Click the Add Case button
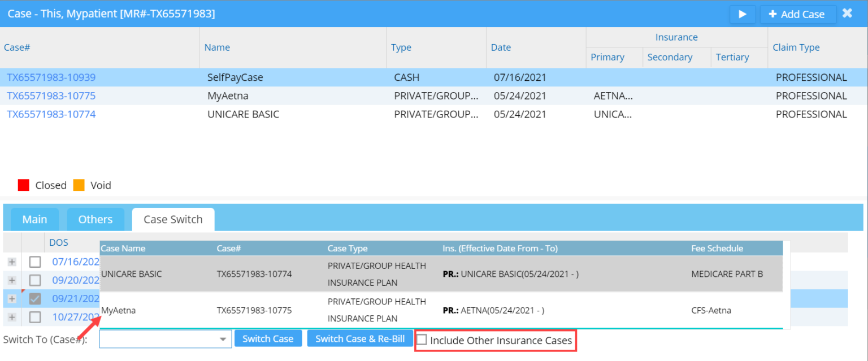The image size is (868, 361). (x=798, y=14)
